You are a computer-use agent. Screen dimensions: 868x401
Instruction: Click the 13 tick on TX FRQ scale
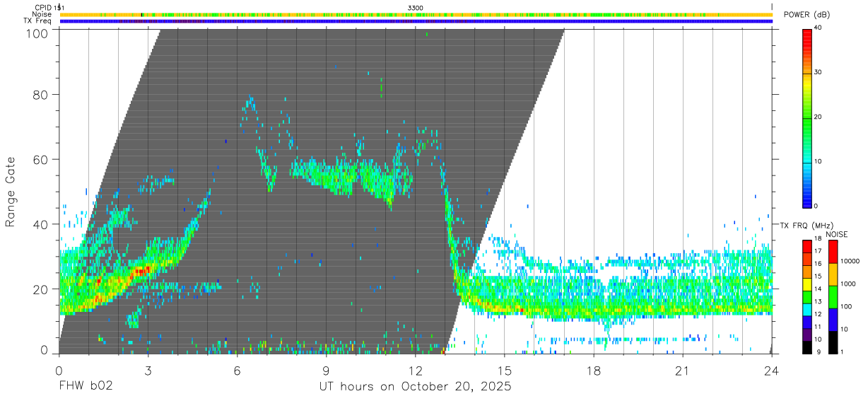point(818,301)
